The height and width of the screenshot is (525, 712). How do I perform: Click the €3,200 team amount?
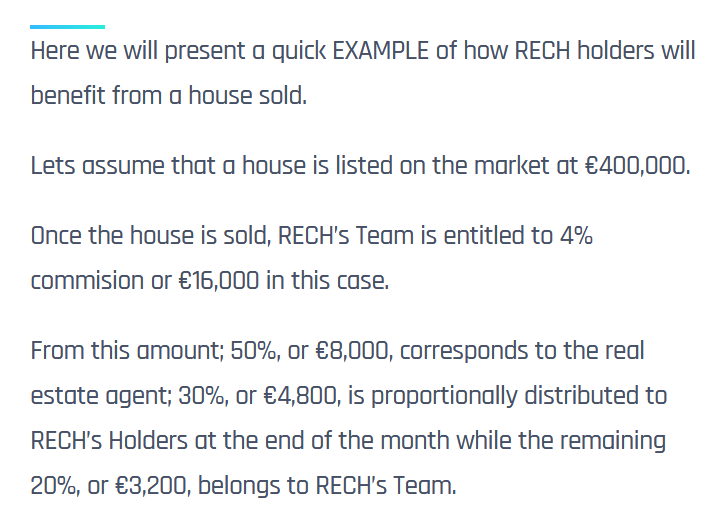[x=153, y=485]
